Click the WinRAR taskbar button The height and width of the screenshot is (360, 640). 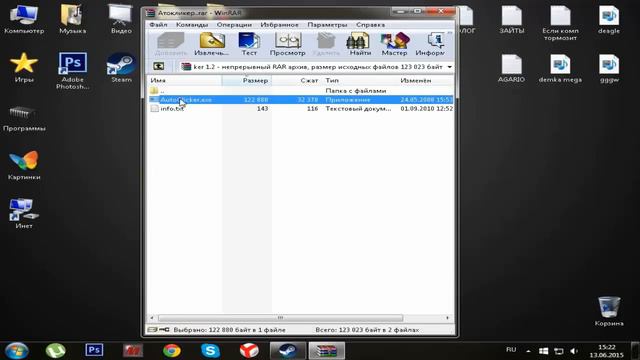(x=327, y=351)
